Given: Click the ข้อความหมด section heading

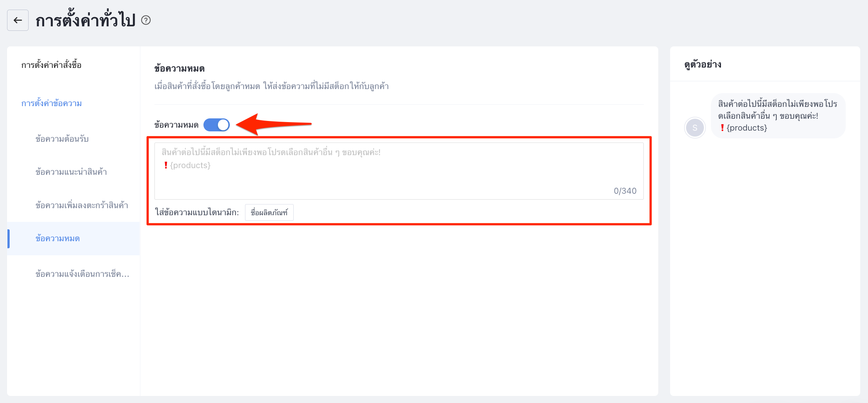Looking at the screenshot, I should 179,68.
